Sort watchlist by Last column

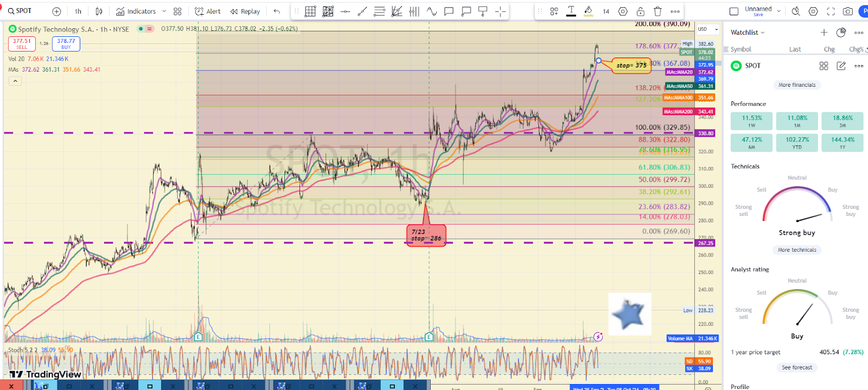pyautogui.click(x=795, y=49)
